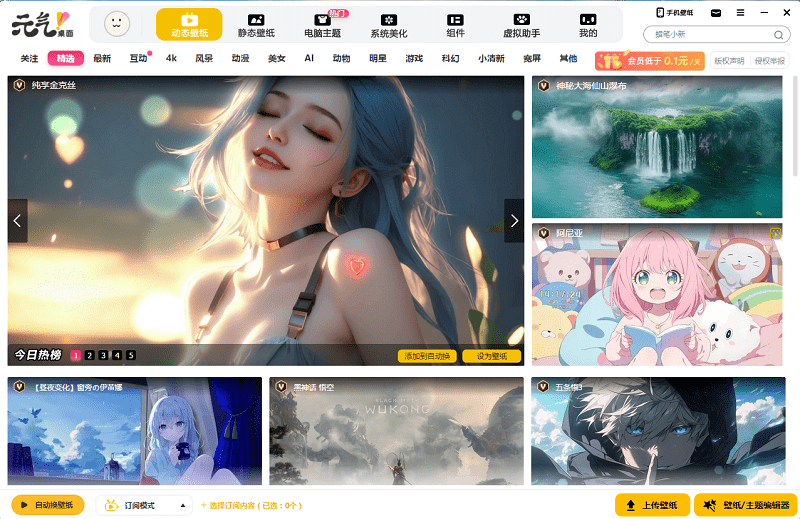Open the 组件 widgets section
Image resolution: width=800 pixels, height=519 pixels.
click(455, 25)
